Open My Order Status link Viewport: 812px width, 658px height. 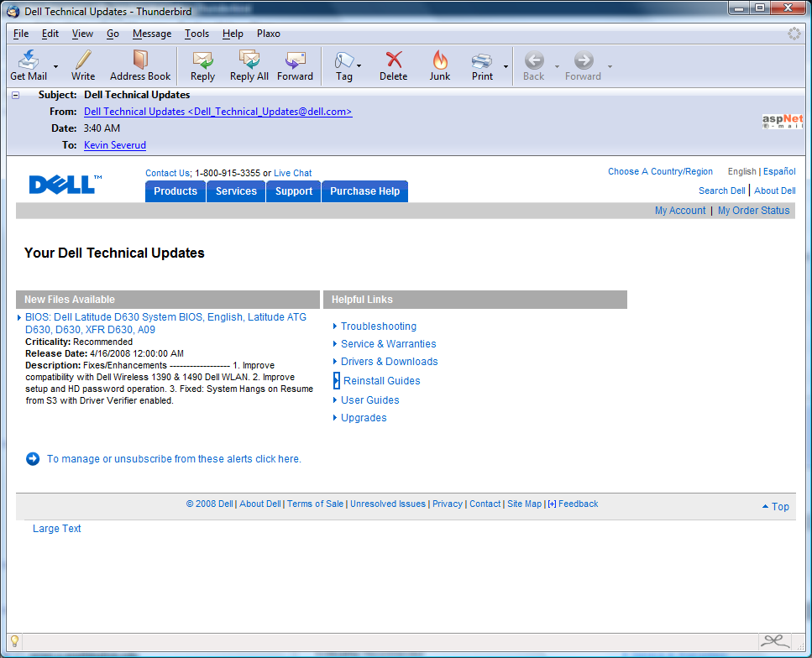click(x=753, y=210)
